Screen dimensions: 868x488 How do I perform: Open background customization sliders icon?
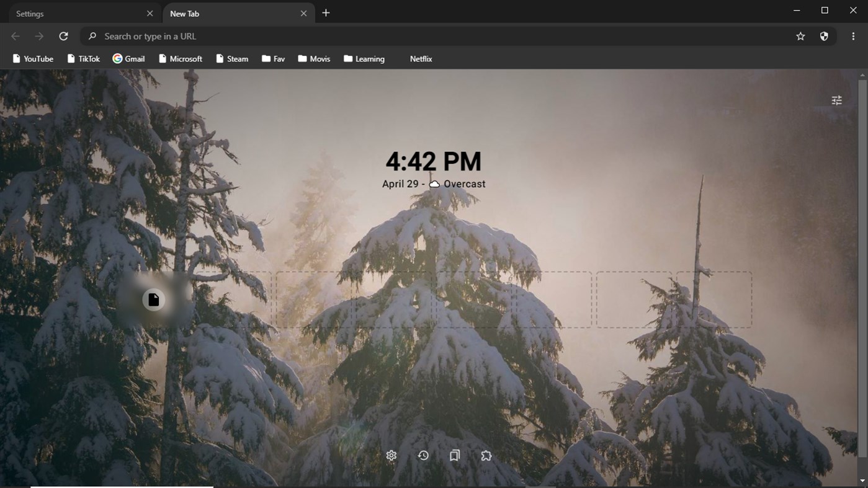coord(836,100)
